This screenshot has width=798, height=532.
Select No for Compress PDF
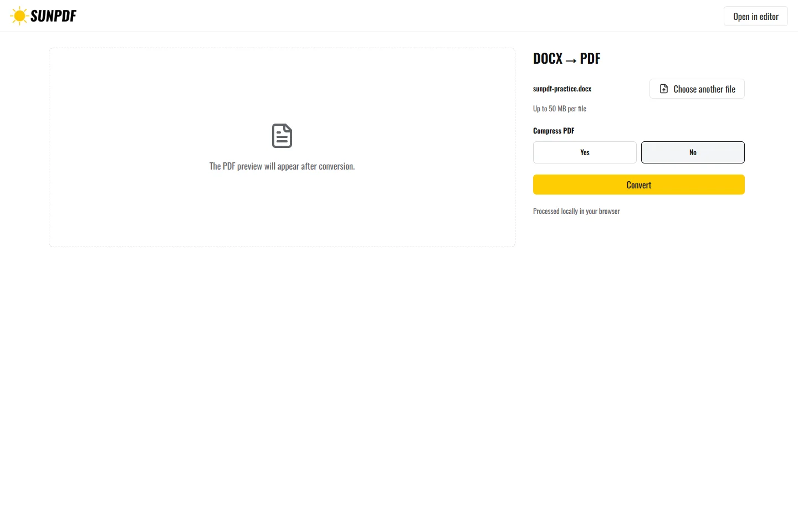pyautogui.click(x=693, y=152)
